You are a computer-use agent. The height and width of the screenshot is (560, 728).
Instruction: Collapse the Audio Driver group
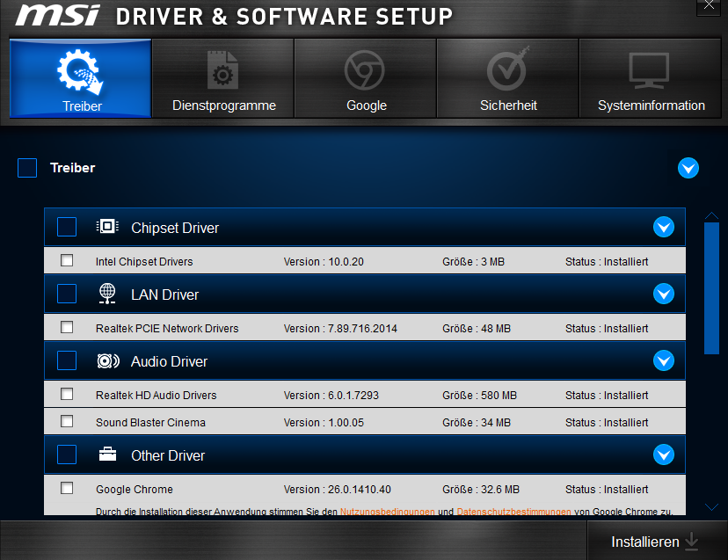click(664, 360)
